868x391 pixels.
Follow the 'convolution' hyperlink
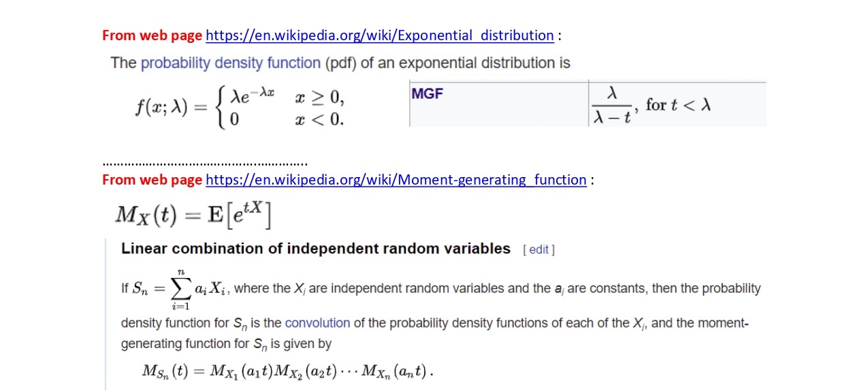tap(317, 323)
